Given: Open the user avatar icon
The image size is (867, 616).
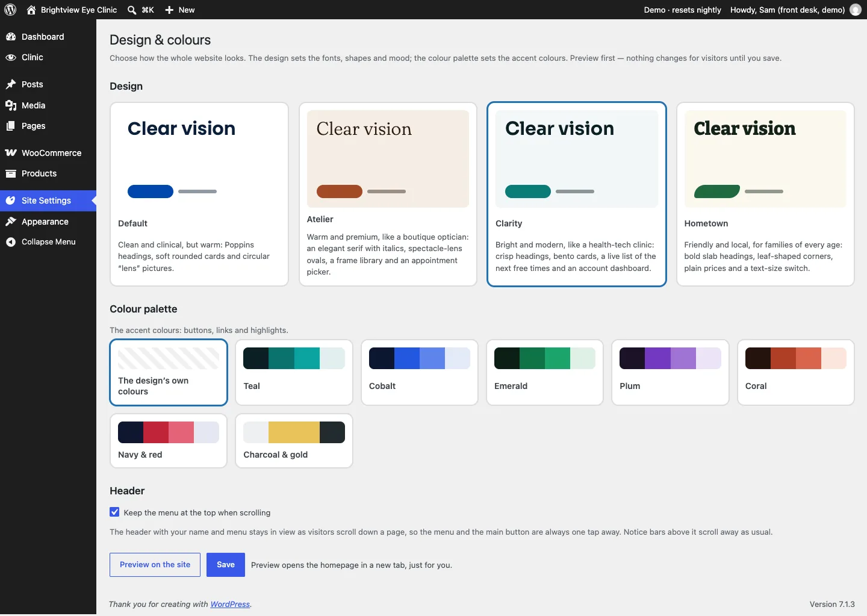Looking at the screenshot, I should click(856, 10).
